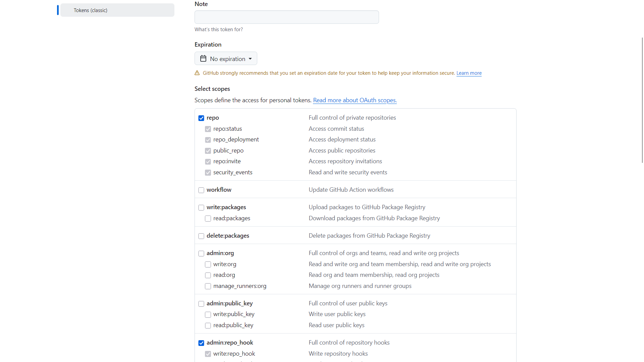Tick the read:packages checkbox
The width and height of the screenshot is (644, 362).
[208, 219]
